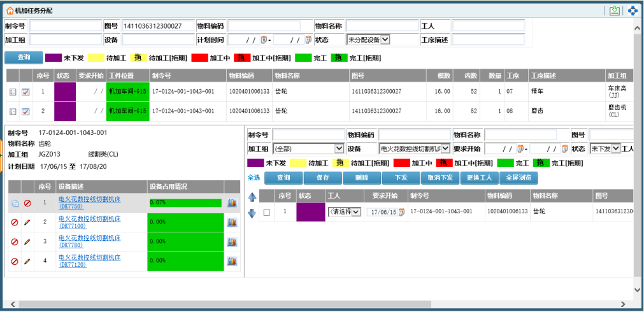Open the 未分配设备 status dropdown
This screenshot has height=312, width=644.
[368, 39]
